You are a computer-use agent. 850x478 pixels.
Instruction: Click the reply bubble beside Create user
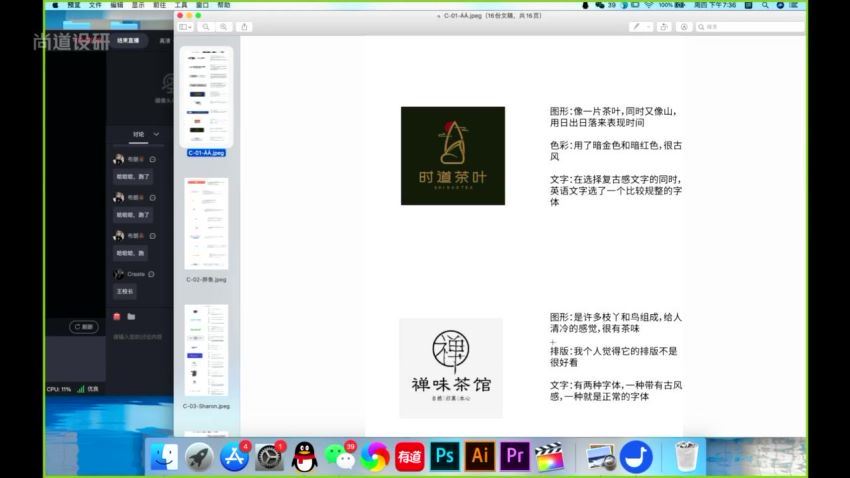point(151,274)
